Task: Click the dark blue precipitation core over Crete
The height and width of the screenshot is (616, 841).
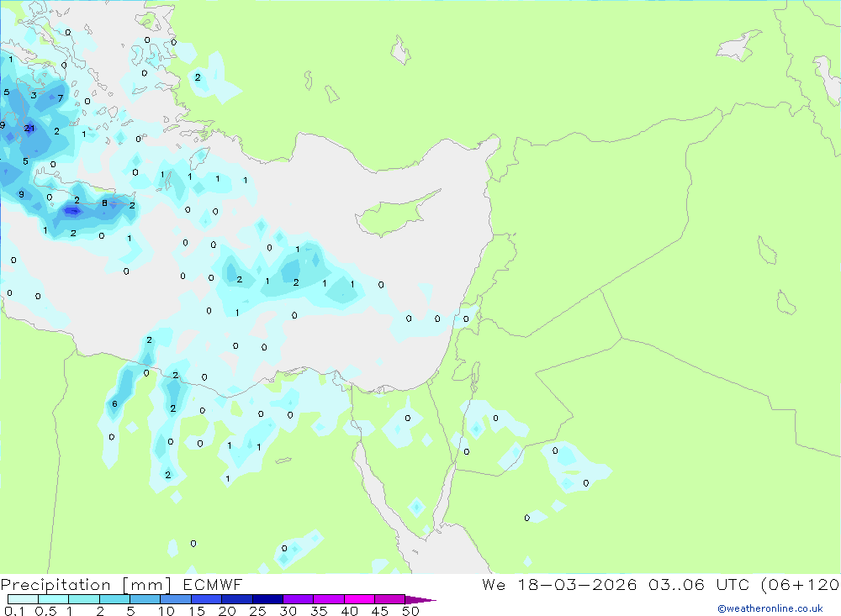Action: [71, 211]
